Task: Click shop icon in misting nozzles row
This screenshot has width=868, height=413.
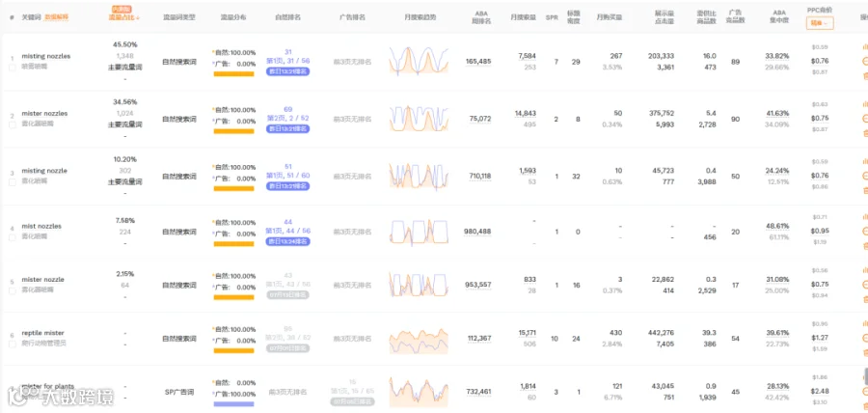Action: point(865,76)
